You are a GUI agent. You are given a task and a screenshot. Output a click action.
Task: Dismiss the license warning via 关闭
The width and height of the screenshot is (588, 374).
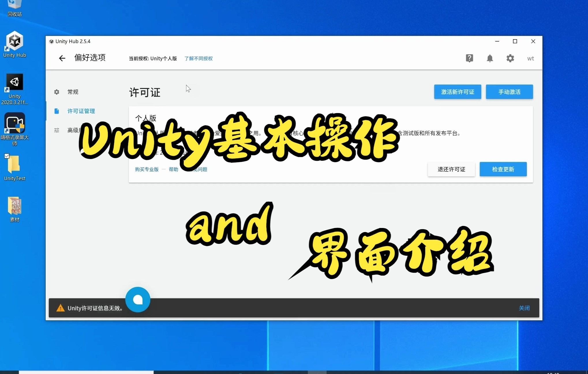coord(524,308)
